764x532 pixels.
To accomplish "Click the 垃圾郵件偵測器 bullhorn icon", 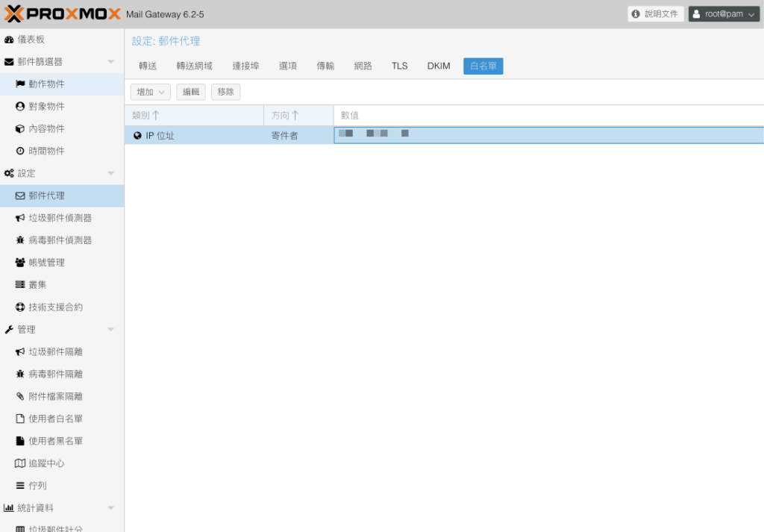I will (20, 218).
